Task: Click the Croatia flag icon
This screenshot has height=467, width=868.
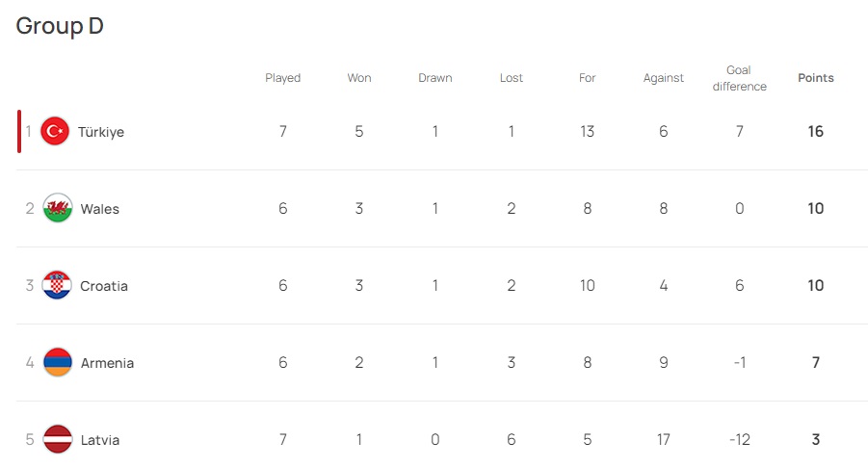Action: click(58, 286)
